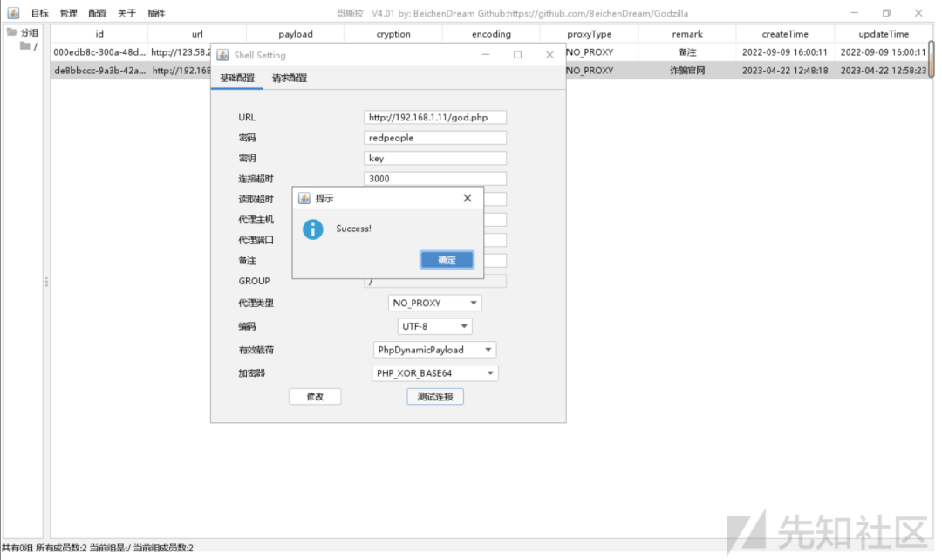Click the remark column header

click(x=687, y=34)
